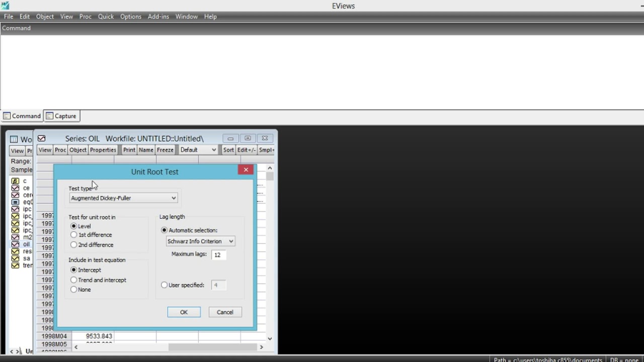
Task: Click the Series OIL window title icon
Action: coord(41,139)
